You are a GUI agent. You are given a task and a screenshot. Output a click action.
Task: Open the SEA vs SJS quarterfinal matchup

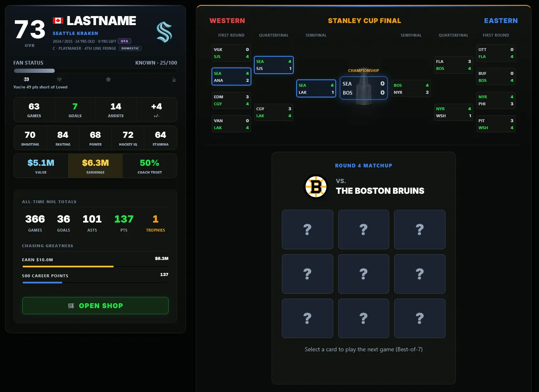click(274, 65)
